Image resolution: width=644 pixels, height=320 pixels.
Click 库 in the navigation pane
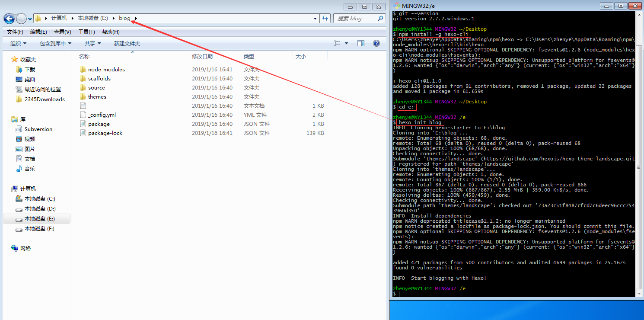click(x=23, y=119)
